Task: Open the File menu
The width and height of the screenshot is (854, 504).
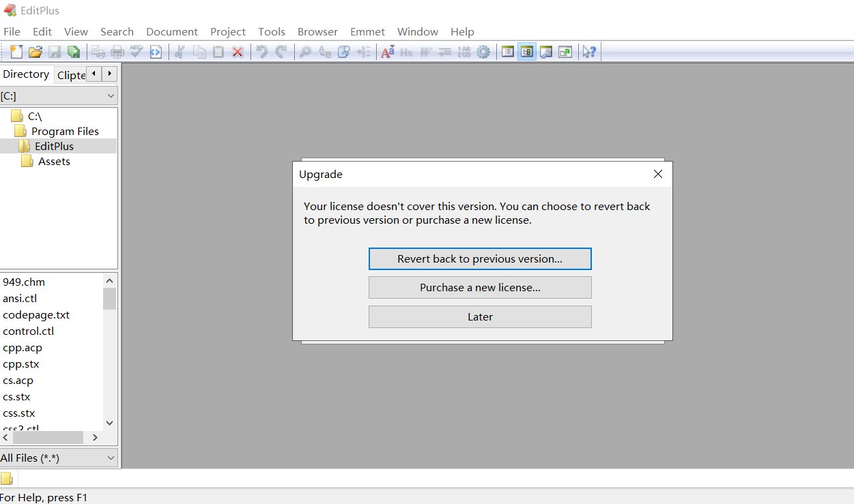Action: (12, 31)
